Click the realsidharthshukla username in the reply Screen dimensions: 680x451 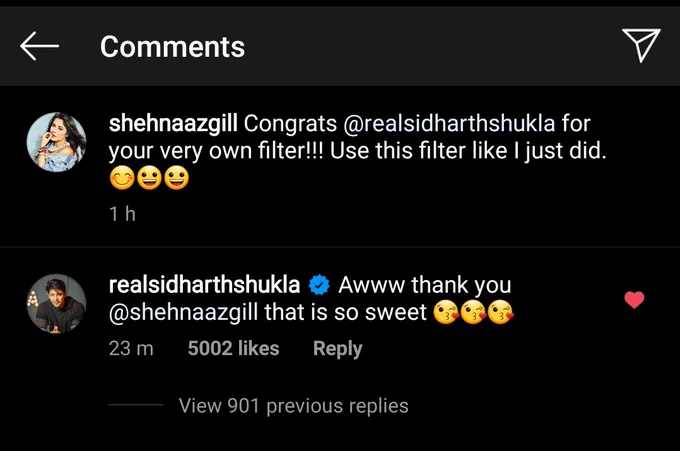(204, 285)
